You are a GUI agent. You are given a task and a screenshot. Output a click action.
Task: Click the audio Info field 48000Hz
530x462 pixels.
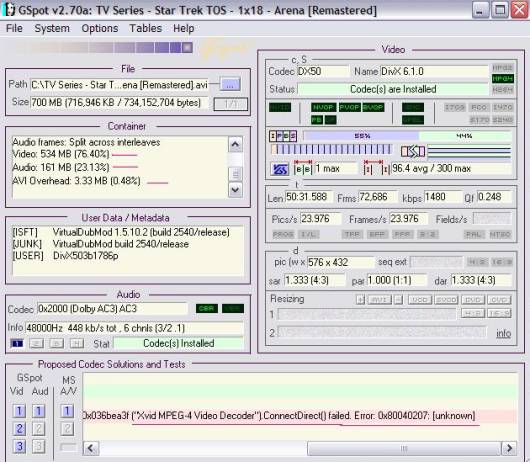[134, 328]
